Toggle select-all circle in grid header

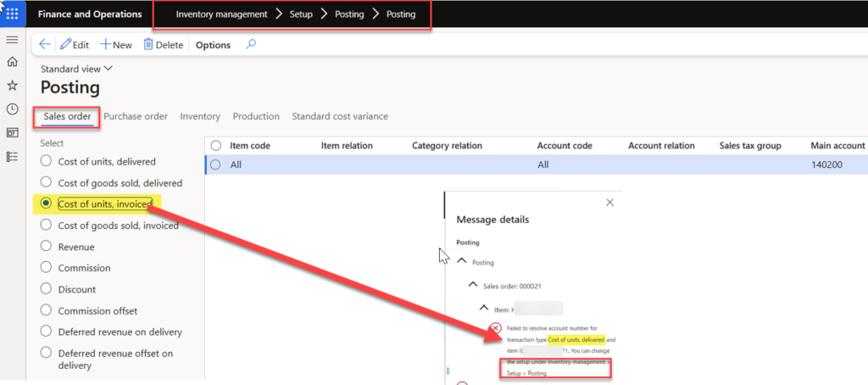coord(216,146)
